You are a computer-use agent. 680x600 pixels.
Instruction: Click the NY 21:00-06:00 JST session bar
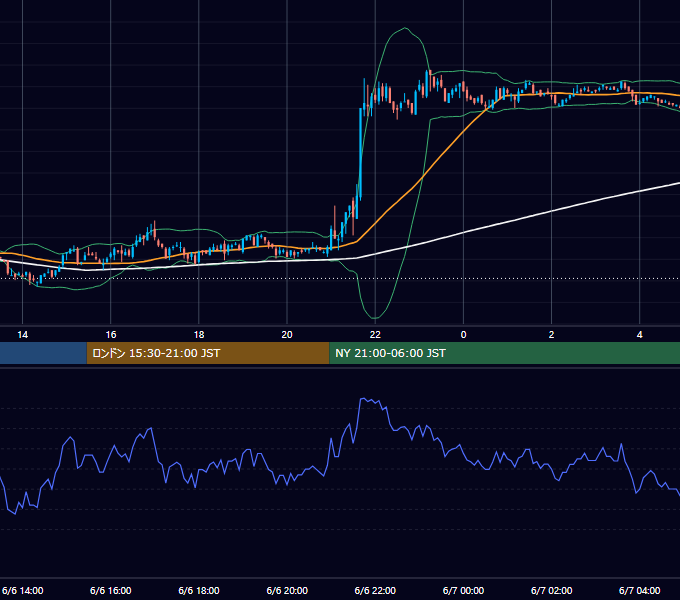pos(505,353)
